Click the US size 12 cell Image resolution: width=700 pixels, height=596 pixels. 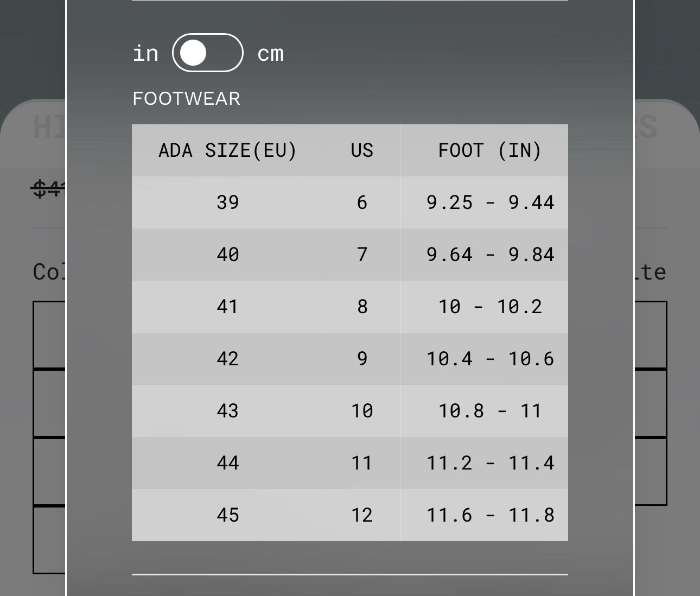tap(362, 515)
